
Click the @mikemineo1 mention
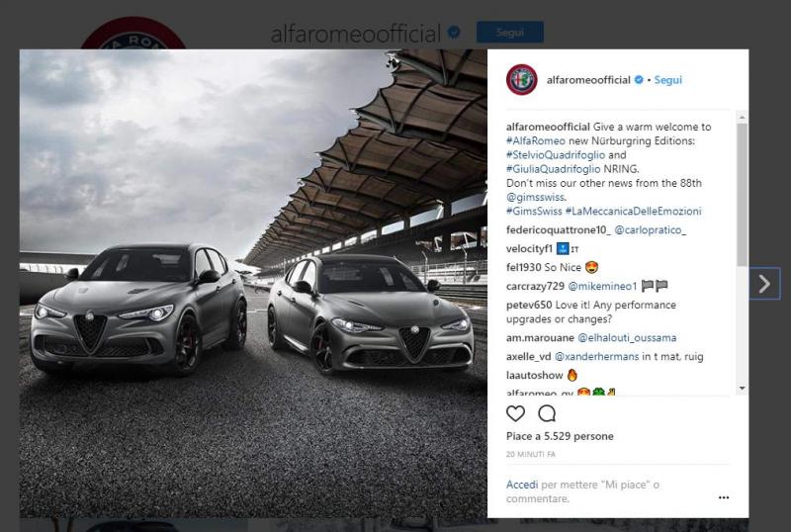pos(600,285)
